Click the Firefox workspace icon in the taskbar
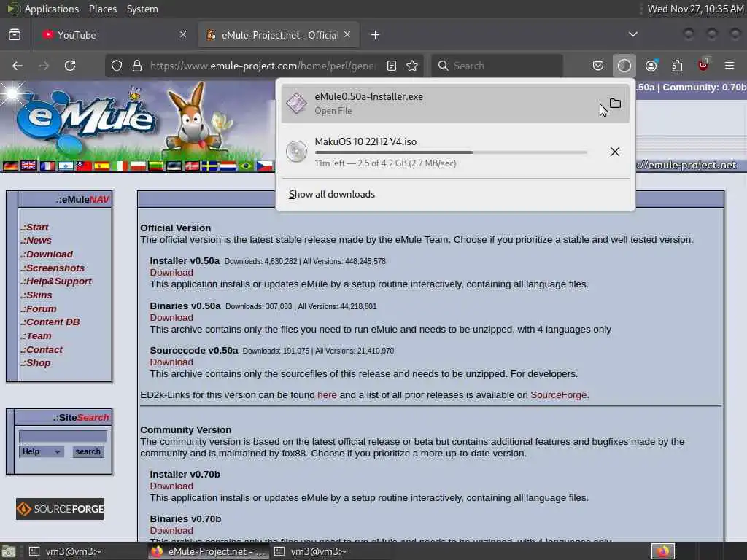The width and height of the screenshot is (747, 560). coord(662,551)
